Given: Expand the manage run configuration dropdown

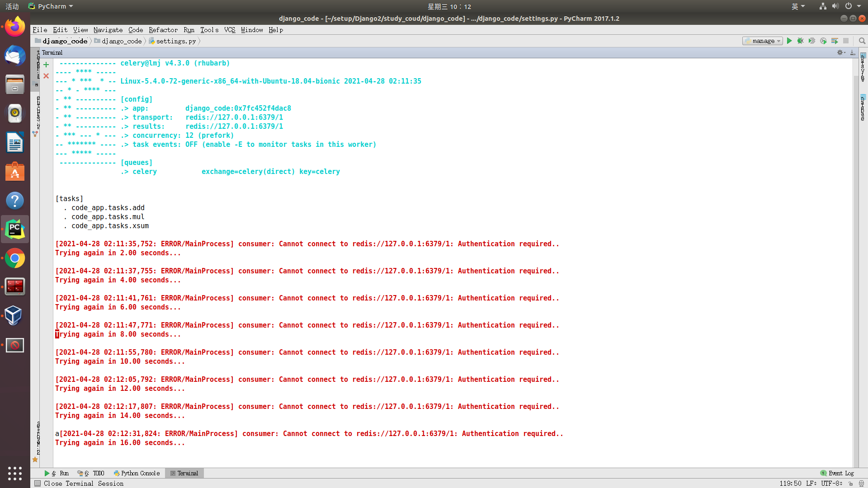Looking at the screenshot, I should click(x=763, y=41).
